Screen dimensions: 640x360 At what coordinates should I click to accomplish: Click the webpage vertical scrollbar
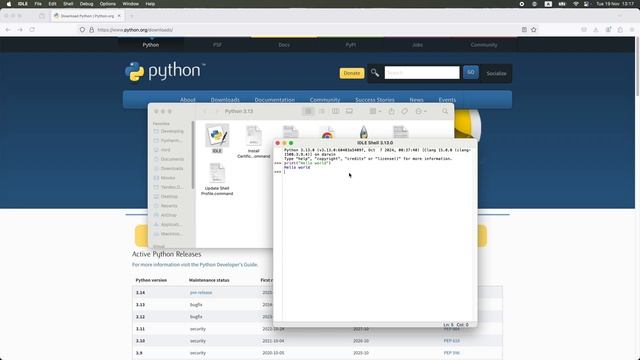[x=637, y=67]
